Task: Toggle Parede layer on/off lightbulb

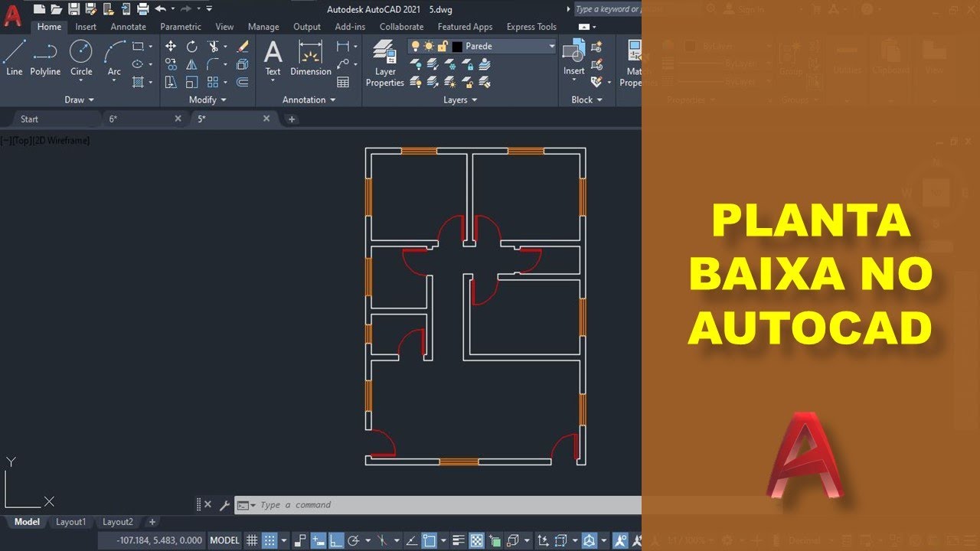Action: pos(415,46)
